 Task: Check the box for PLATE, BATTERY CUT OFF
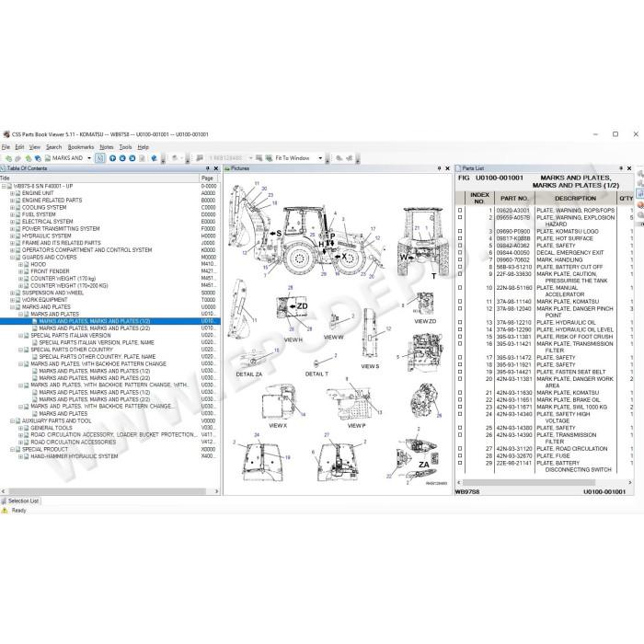click(x=460, y=267)
